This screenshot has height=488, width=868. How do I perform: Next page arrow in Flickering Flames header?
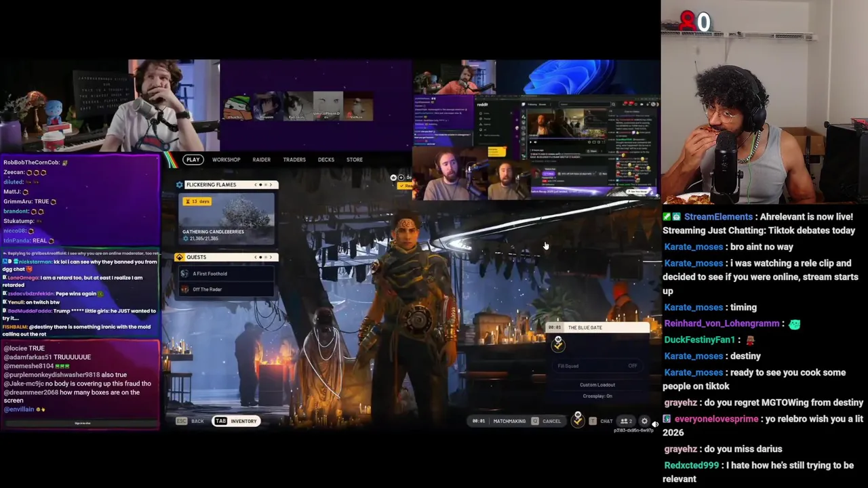pos(270,184)
